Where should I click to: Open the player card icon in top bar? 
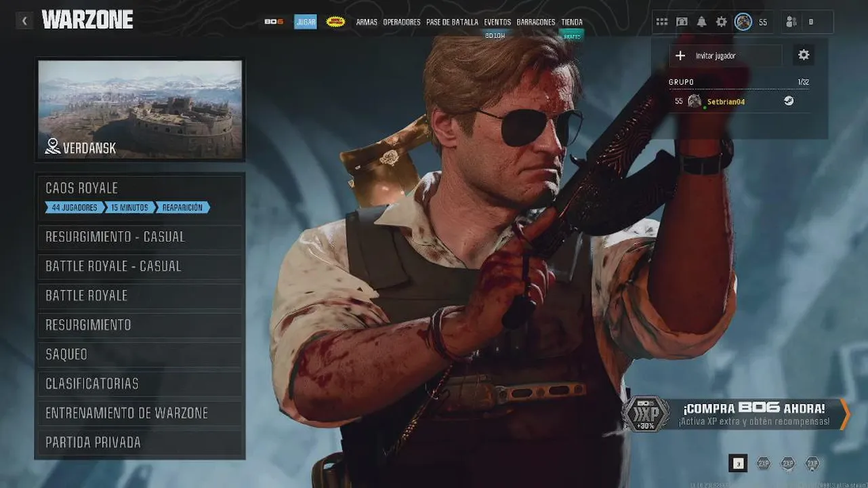(682, 22)
